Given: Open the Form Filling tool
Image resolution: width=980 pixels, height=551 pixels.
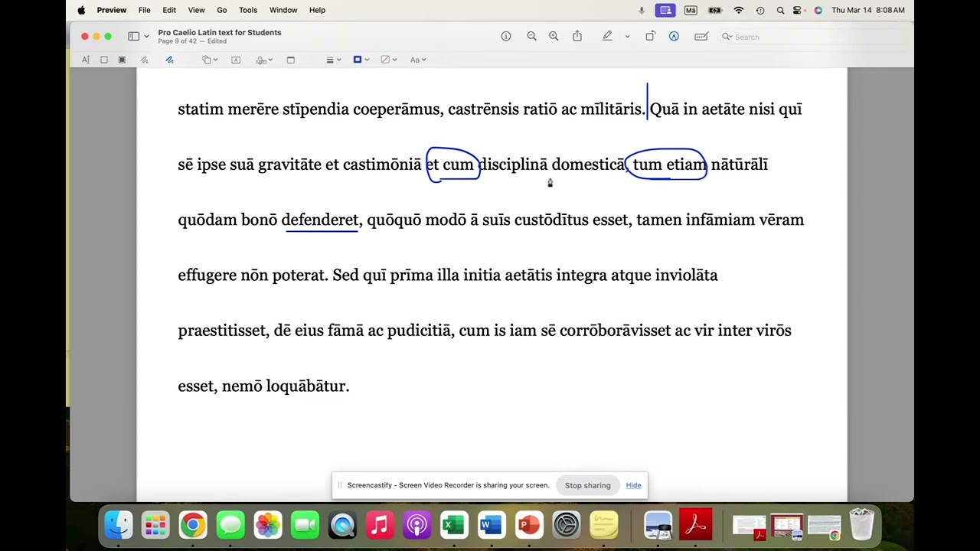Looking at the screenshot, I should tap(701, 36).
